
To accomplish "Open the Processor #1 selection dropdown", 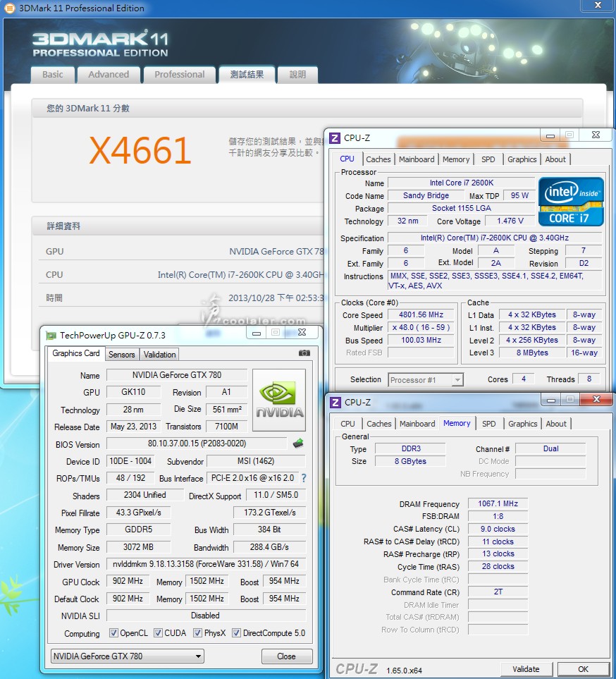I will point(426,380).
